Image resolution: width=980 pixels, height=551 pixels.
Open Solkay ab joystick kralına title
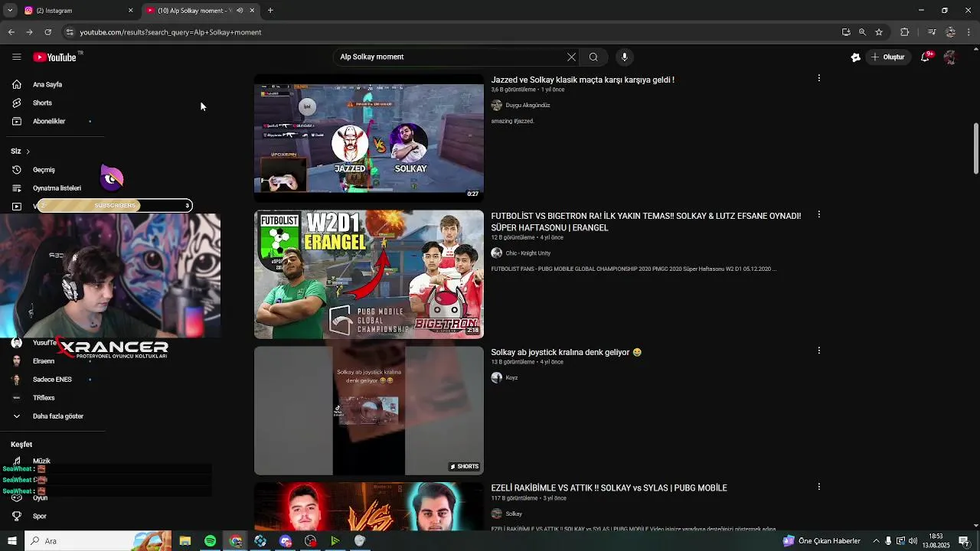pyautogui.click(x=567, y=352)
